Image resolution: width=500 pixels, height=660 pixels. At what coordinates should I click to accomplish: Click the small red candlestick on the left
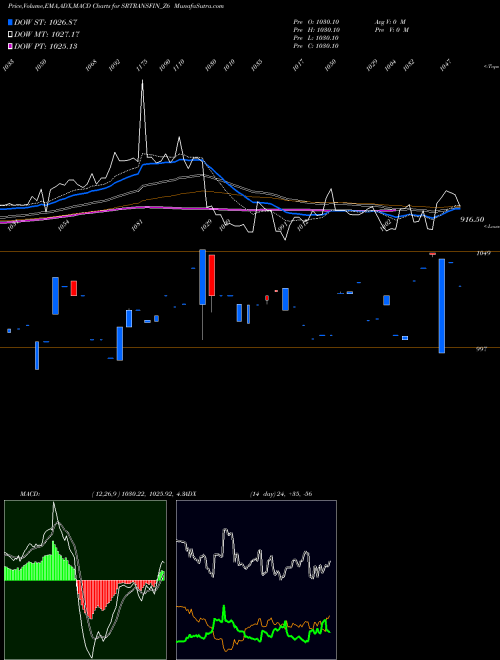74,288
